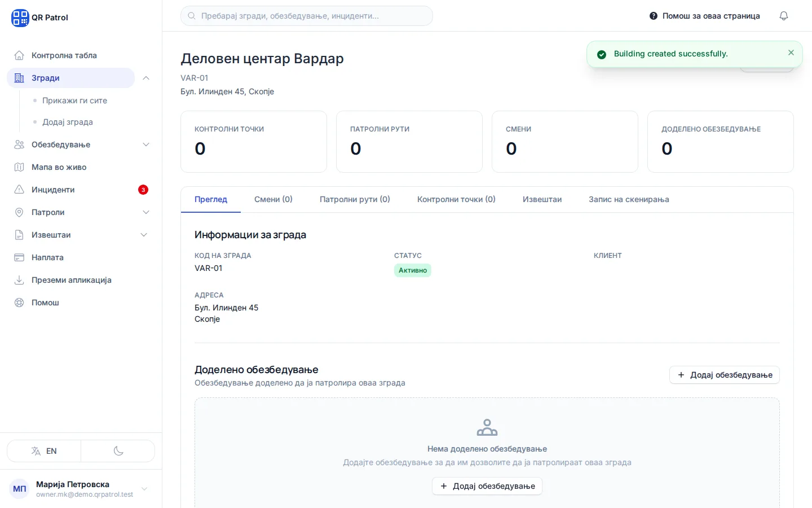The image size is (812, 508).
Task: Focus the Пребарај згради search field
Action: pos(307,16)
